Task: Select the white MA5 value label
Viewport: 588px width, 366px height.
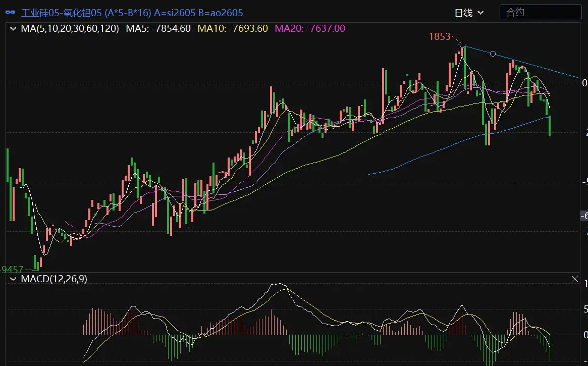Action: 158,29
